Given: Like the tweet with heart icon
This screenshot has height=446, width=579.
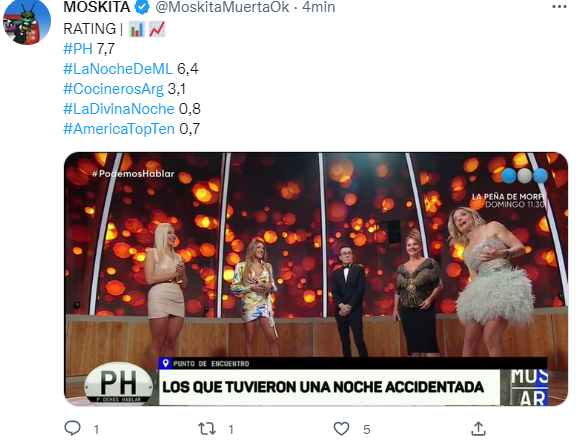Looking at the screenshot, I should point(341,429).
